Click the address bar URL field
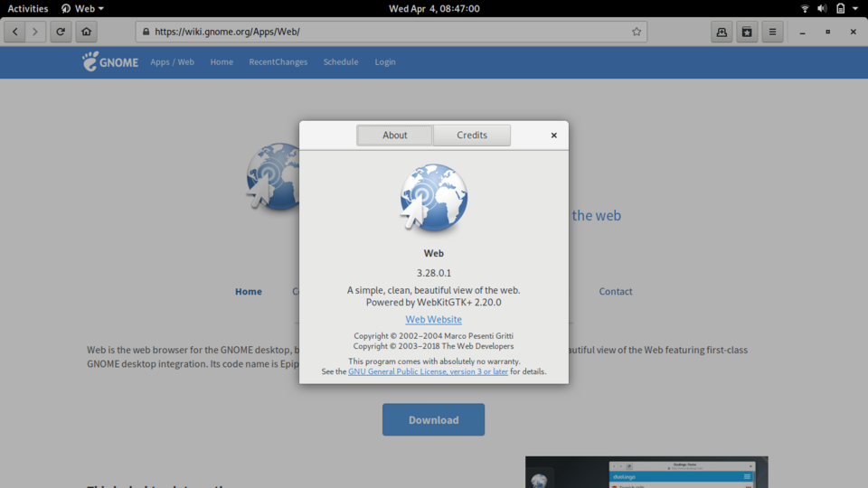This screenshot has height=488, width=868. 392,32
